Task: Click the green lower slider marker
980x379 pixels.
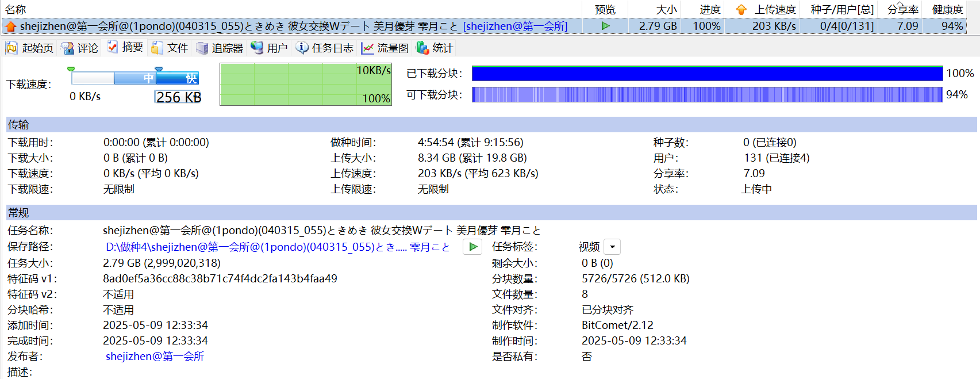Action: 71,69
